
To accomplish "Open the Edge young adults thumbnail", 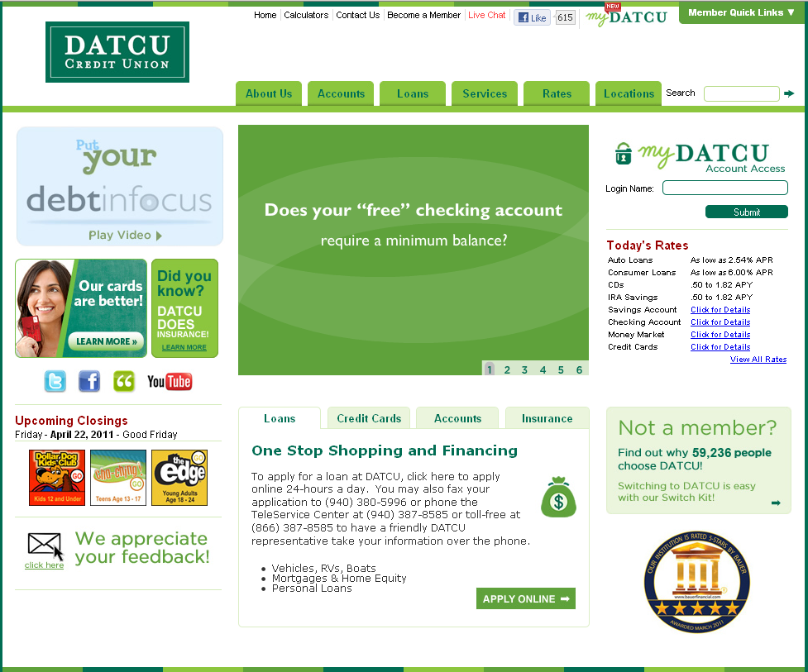I will pyautogui.click(x=179, y=478).
